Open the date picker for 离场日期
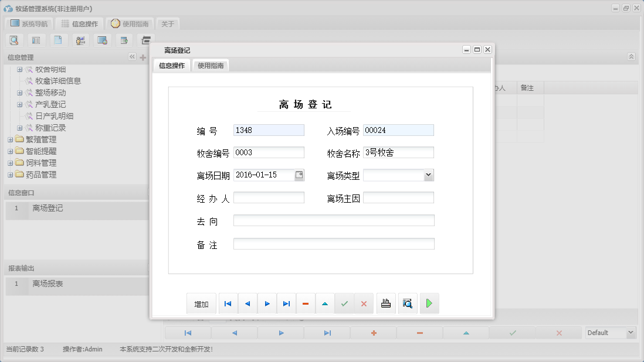Image resolution: width=644 pixels, height=362 pixels. point(299,175)
